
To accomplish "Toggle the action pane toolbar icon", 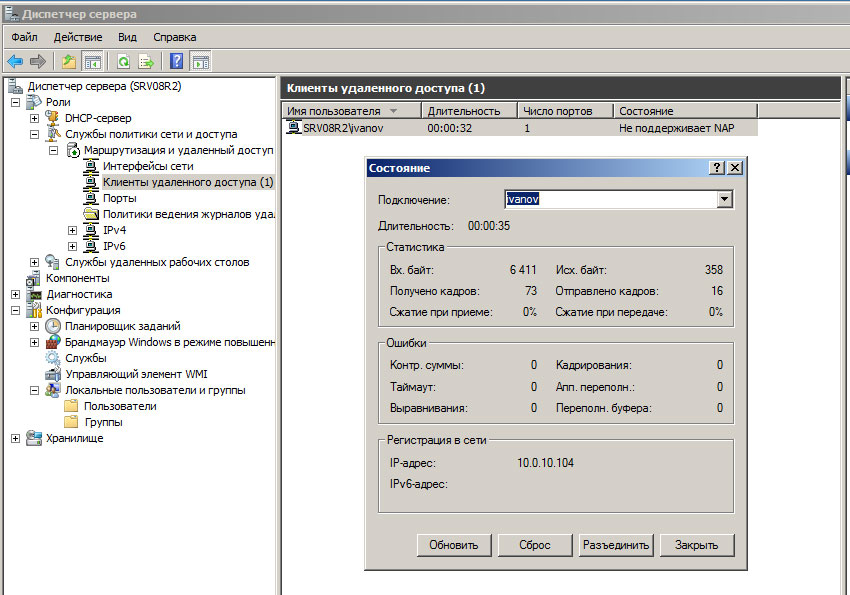I will click(x=200, y=61).
